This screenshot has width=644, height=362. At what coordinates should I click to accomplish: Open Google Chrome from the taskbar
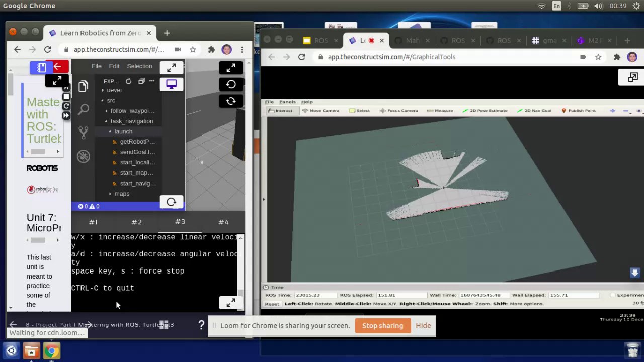[x=51, y=350]
